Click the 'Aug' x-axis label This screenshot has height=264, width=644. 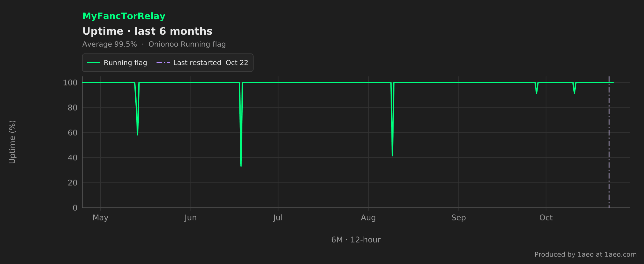click(x=368, y=218)
